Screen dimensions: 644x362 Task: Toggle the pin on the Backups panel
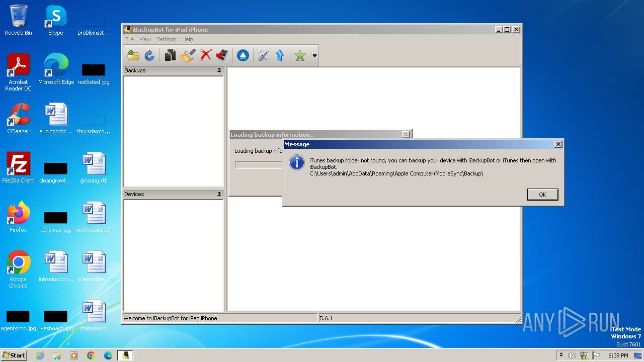pos(219,71)
